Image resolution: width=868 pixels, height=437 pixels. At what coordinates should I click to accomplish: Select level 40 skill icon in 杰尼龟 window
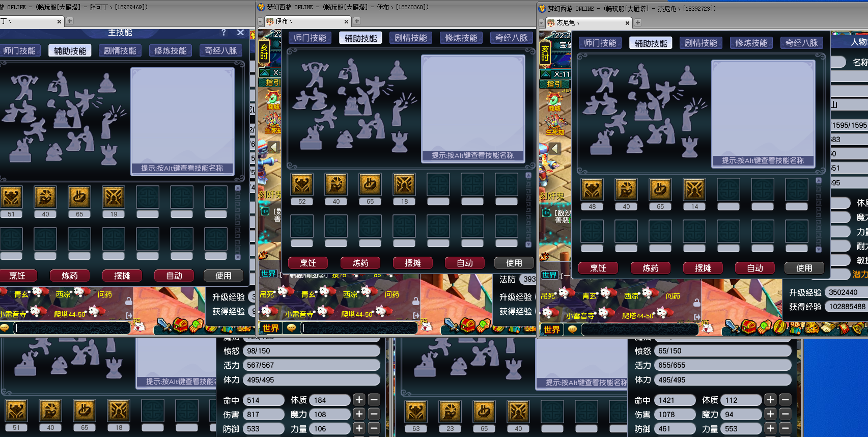[x=626, y=189]
